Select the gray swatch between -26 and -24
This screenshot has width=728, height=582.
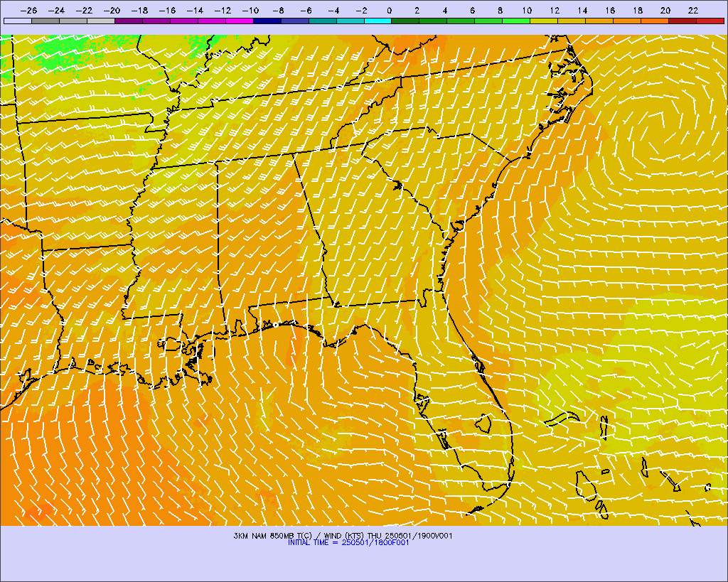[45, 21]
